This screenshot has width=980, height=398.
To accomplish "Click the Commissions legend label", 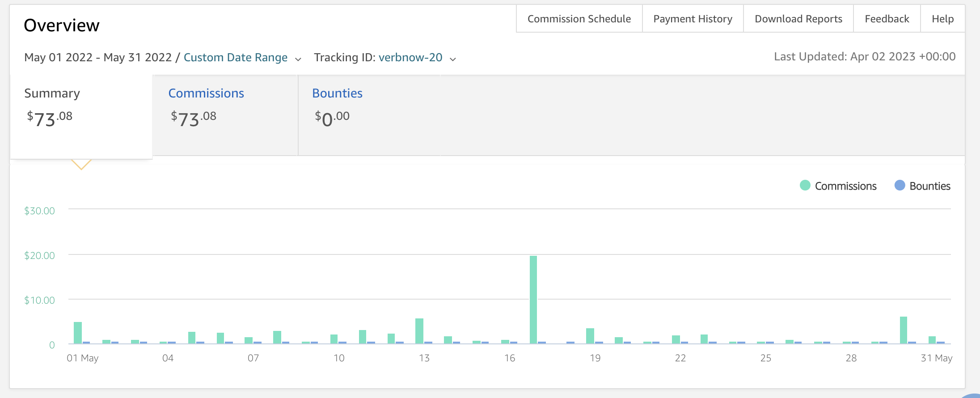I will pyautogui.click(x=845, y=186).
